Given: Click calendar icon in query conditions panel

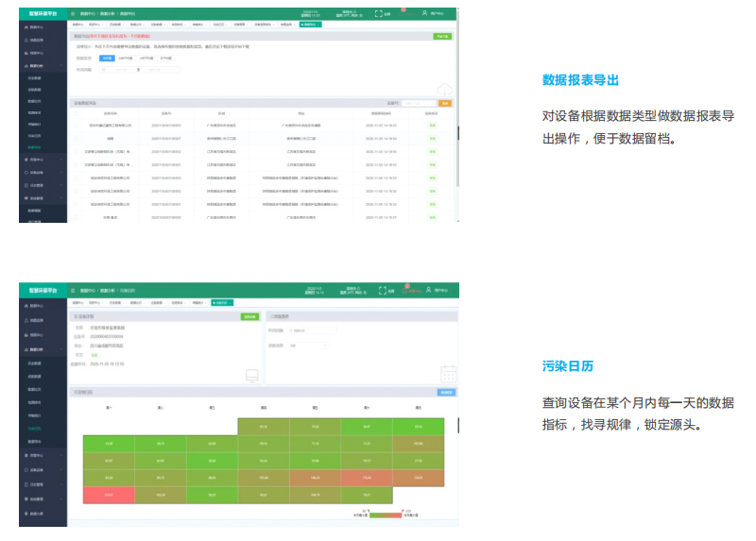Looking at the screenshot, I should pyautogui.click(x=448, y=374).
